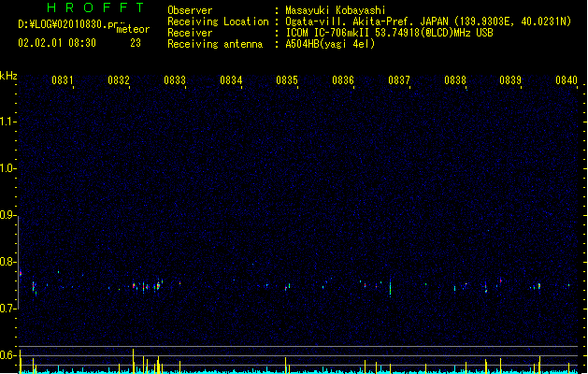588x374 pixels.
Task: Click the name Masayuki Kobayashi
Action: [336, 10]
